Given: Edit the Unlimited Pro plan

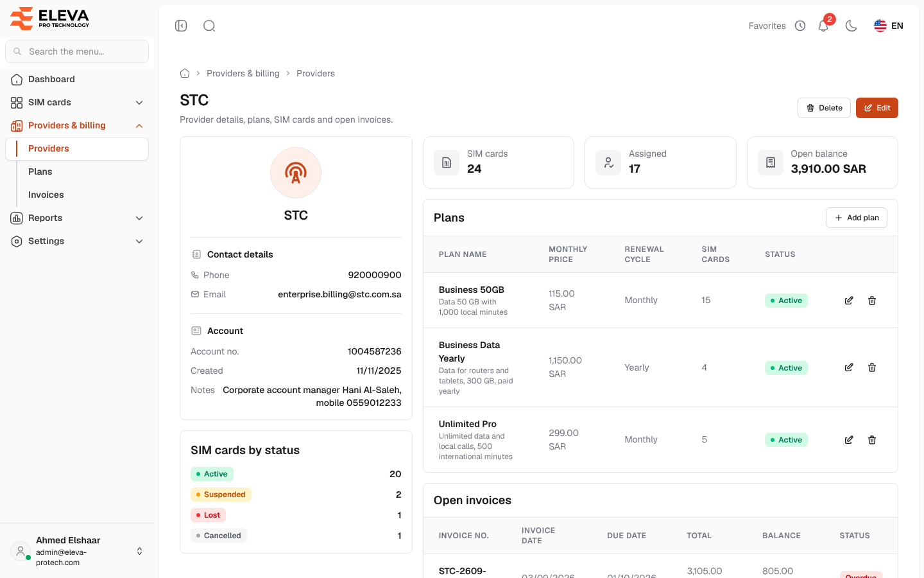Looking at the screenshot, I should point(849,440).
